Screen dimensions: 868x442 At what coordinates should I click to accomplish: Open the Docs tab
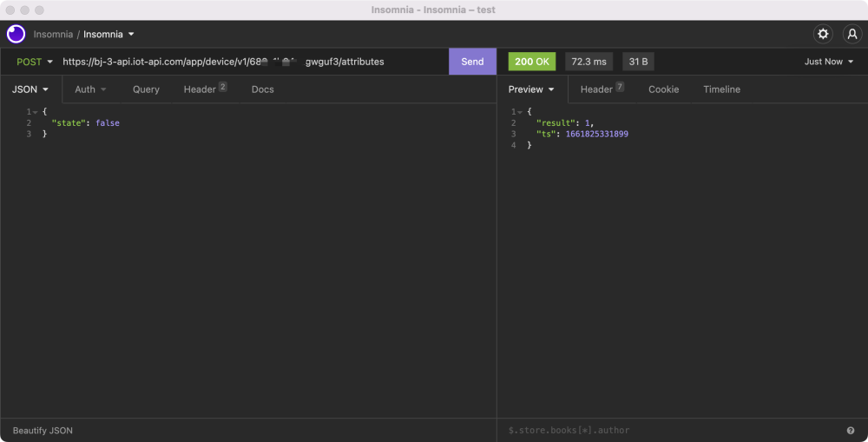click(x=263, y=89)
